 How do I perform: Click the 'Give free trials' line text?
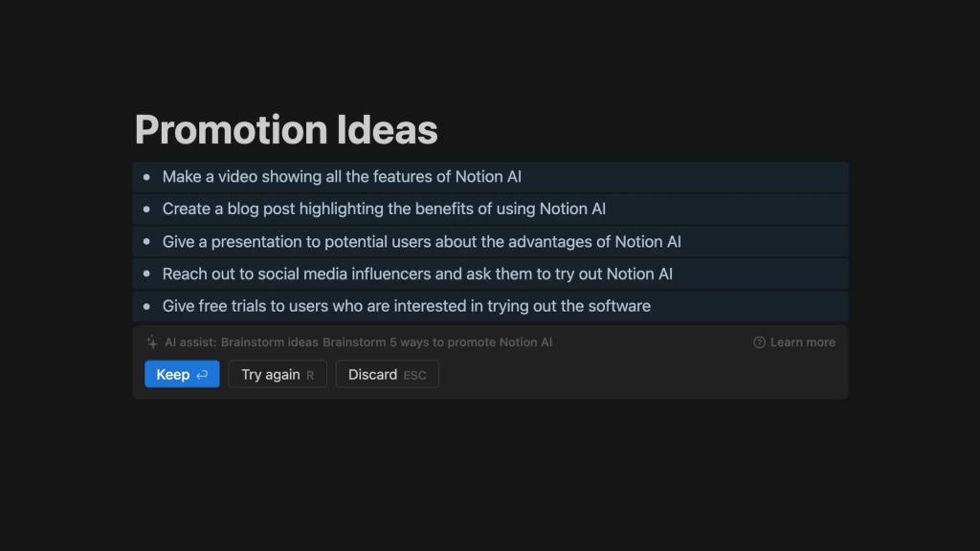click(406, 306)
